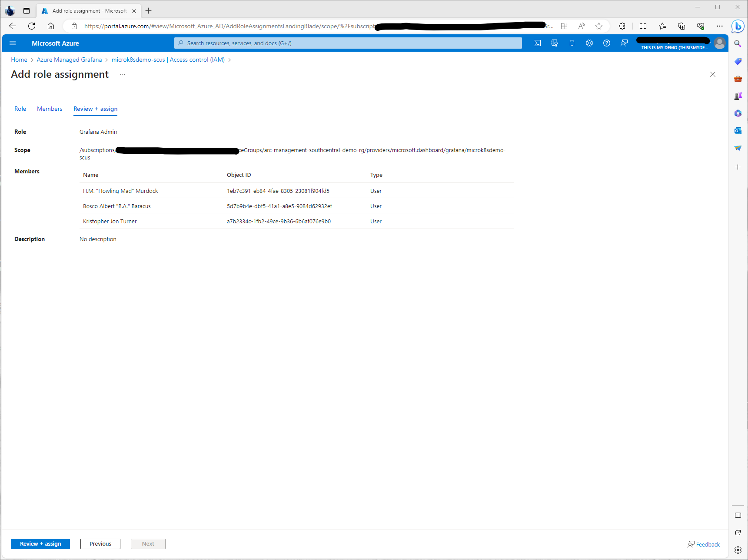The height and width of the screenshot is (560, 748).
Task: Open the Azure notifications bell
Action: click(572, 43)
